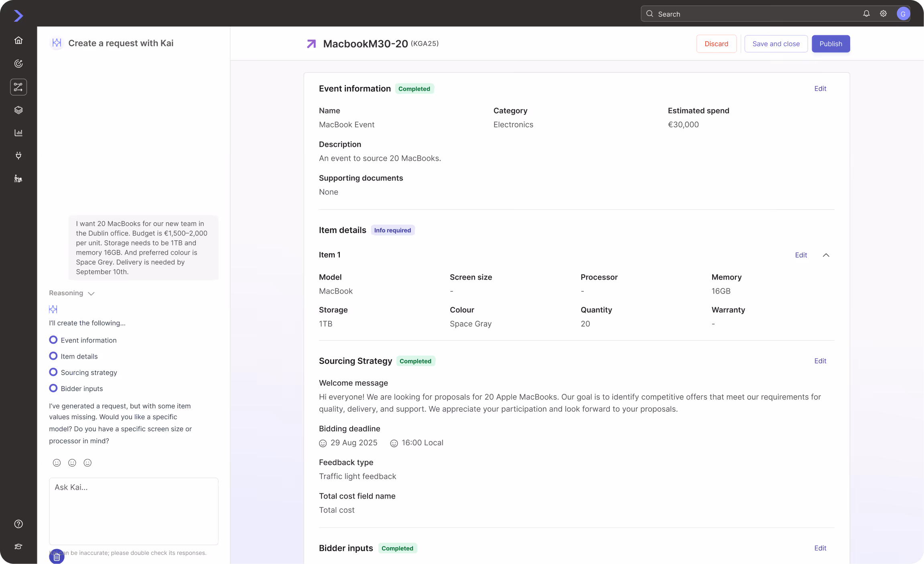Select the Sourcing strategy radio circle
This screenshot has width=924, height=564.
(x=53, y=372)
